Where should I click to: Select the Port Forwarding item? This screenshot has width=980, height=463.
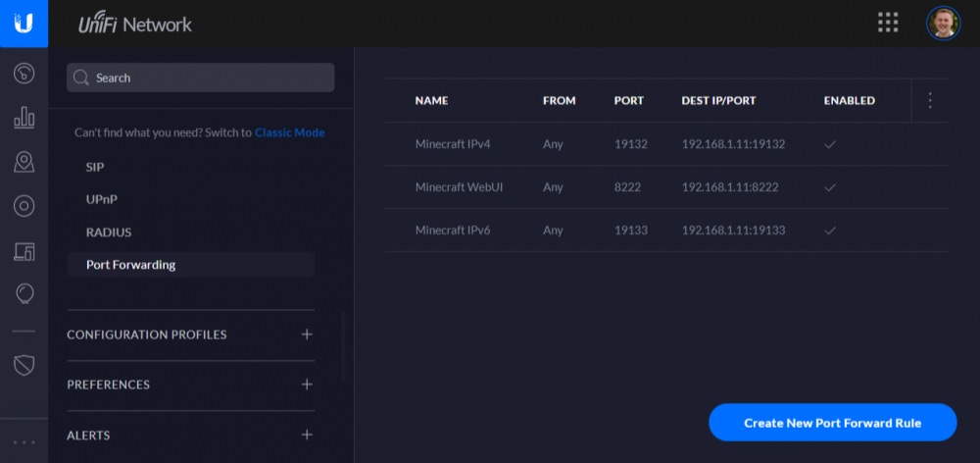pyautogui.click(x=191, y=265)
